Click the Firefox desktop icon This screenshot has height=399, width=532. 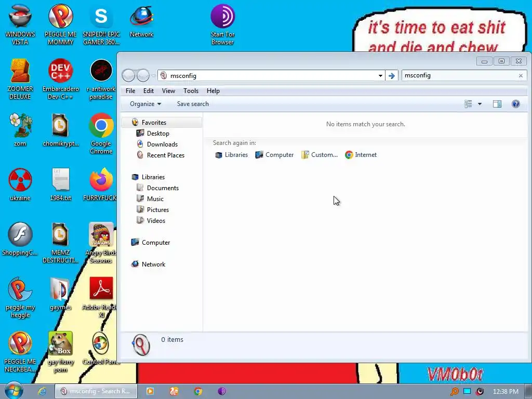[x=101, y=184]
